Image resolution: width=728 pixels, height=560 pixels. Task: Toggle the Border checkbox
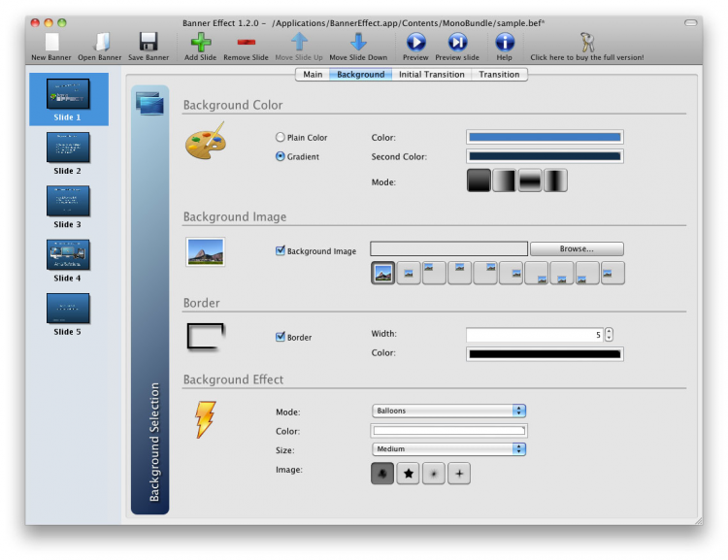280,337
